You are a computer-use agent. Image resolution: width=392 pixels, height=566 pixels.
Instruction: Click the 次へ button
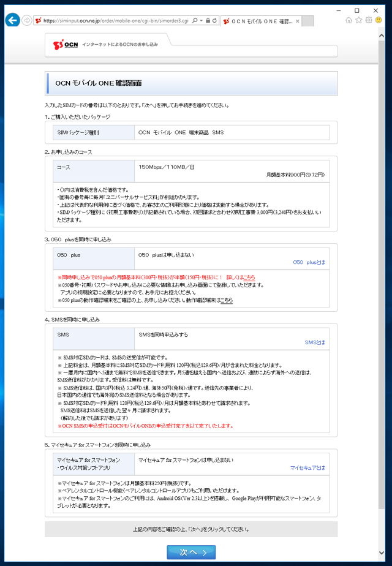click(191, 552)
